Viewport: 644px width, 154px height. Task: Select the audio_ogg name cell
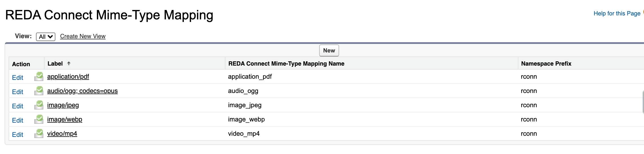243,91
